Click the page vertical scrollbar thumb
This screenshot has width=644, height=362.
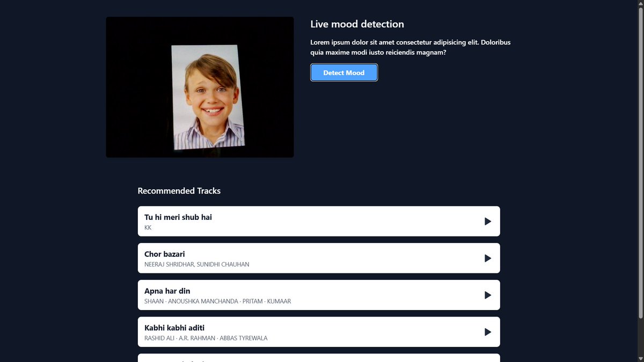pyautogui.click(x=640, y=164)
